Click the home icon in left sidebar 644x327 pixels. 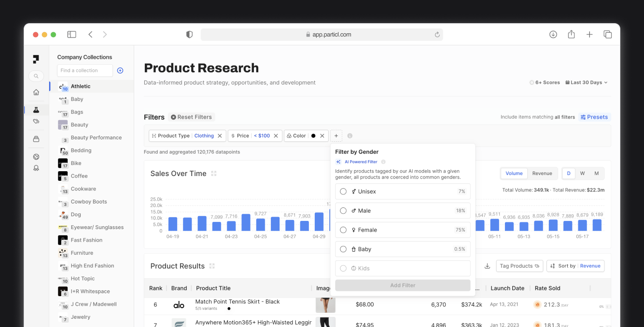click(x=36, y=92)
